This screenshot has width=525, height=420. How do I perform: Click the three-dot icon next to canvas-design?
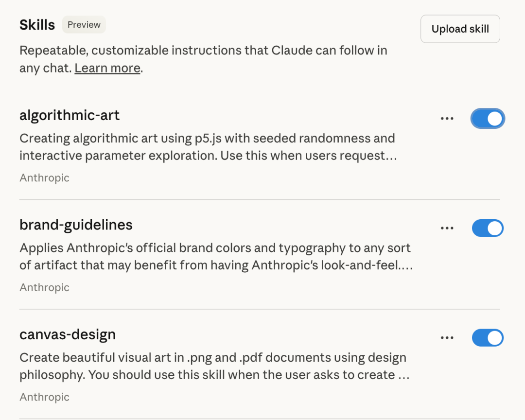coord(447,337)
